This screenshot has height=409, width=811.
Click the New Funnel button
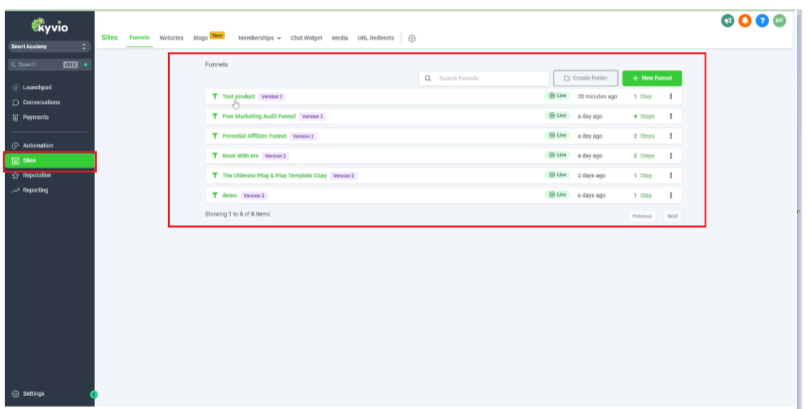click(x=652, y=78)
